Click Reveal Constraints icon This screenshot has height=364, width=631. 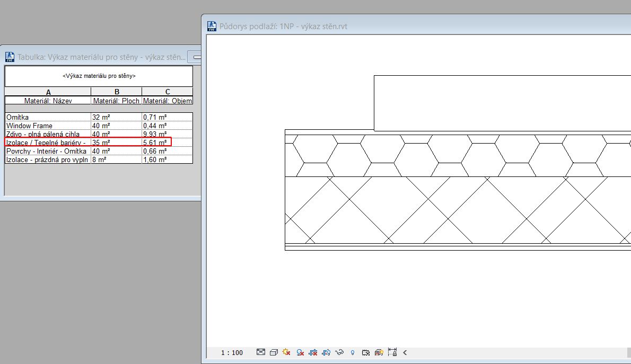[x=392, y=352]
